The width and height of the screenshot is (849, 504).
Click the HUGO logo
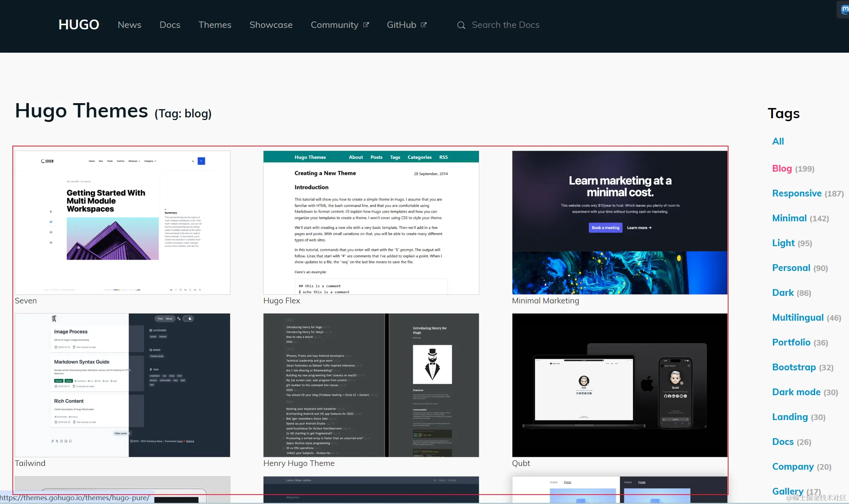tap(79, 25)
